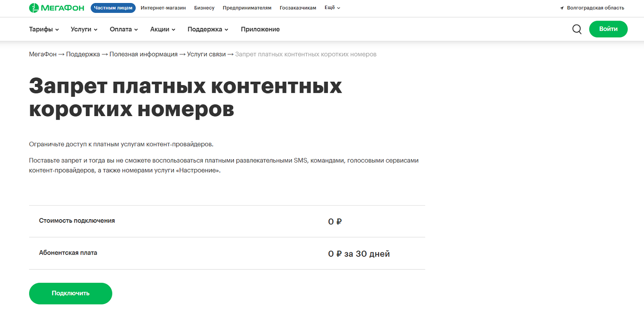The image size is (644, 310).
Task: Expand the Тарифы menu
Action: click(44, 29)
